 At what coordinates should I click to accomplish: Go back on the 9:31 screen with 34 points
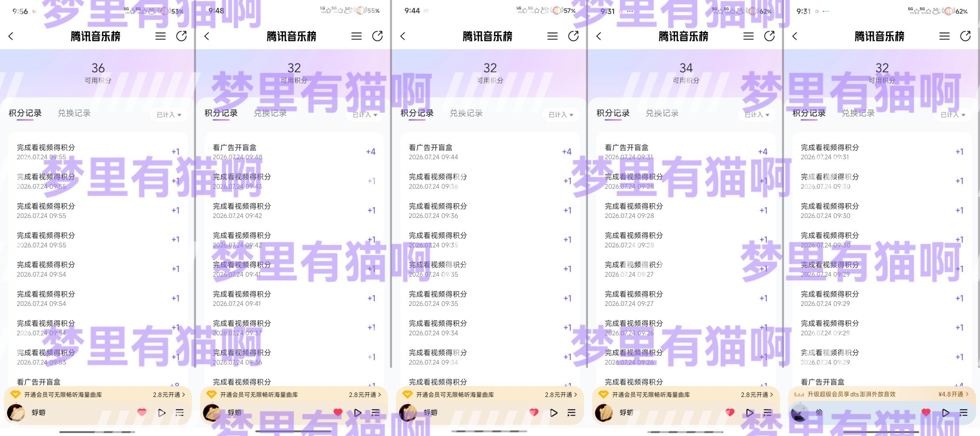[599, 36]
